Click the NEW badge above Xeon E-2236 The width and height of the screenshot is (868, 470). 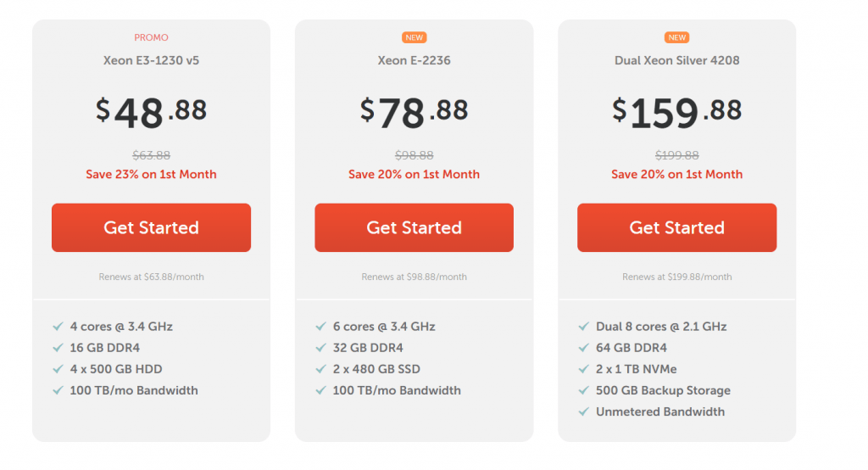tap(414, 37)
